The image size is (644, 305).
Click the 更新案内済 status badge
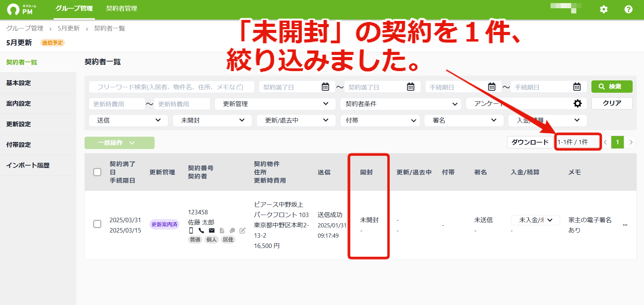tap(165, 224)
